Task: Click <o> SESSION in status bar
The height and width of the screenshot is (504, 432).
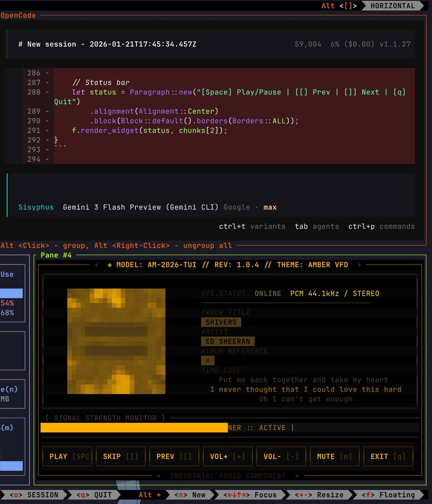Action: [x=34, y=495]
